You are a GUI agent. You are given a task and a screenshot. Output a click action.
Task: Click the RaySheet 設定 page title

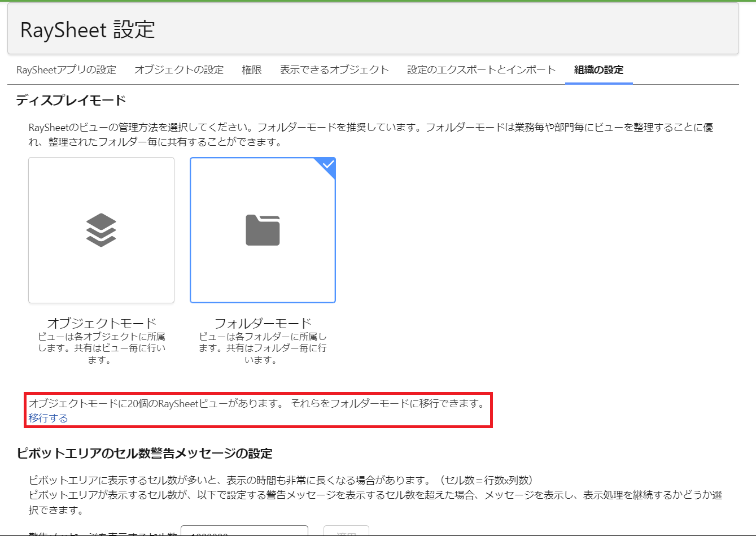pos(88,30)
